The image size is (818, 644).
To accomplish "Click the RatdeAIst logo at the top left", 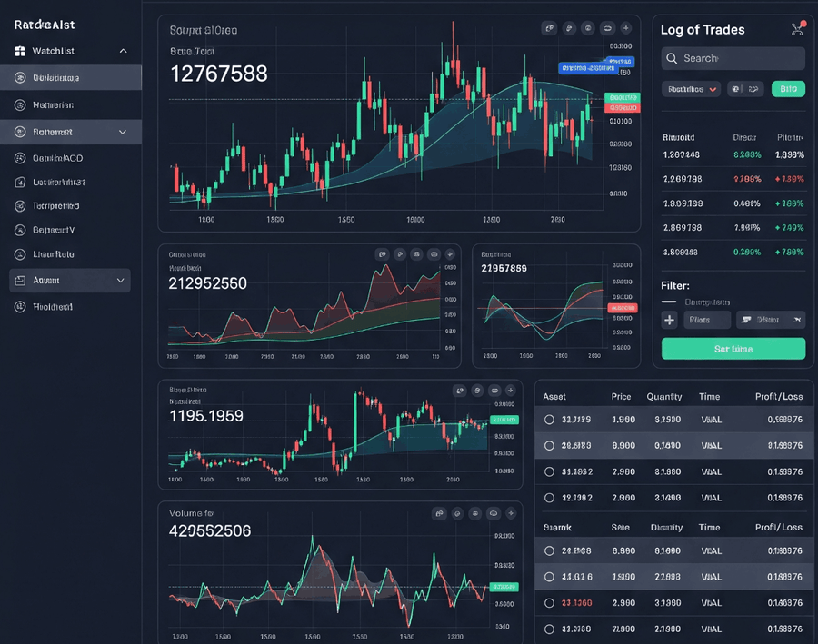I will pyautogui.click(x=45, y=25).
